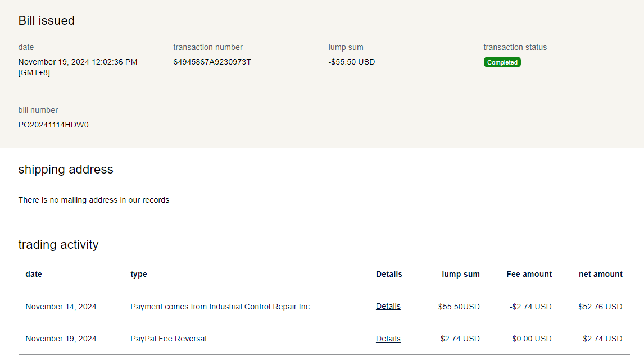Open Details link for PayPal Fee Reversal
This screenshot has height=356, width=644.
tap(388, 339)
